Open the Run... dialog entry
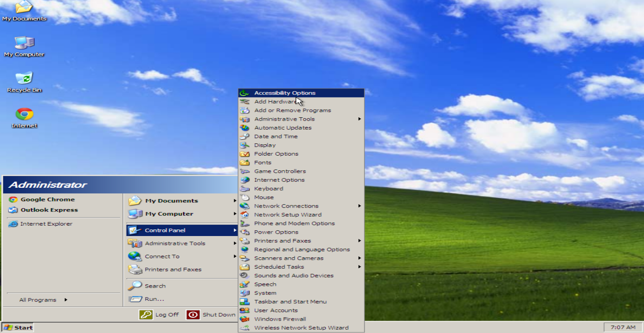The image size is (644, 333). (x=182, y=299)
